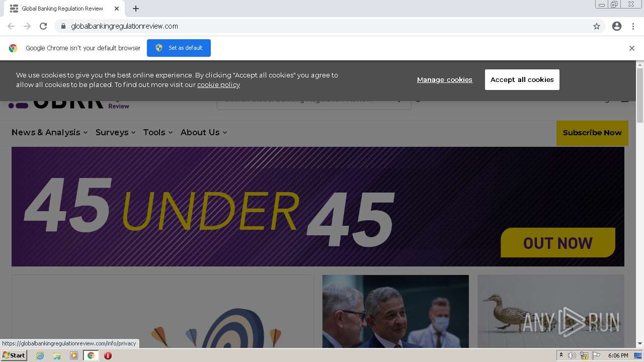The height and width of the screenshot is (362, 644).
Task: Launch Internet Explorer from taskbar
Action: point(40,355)
